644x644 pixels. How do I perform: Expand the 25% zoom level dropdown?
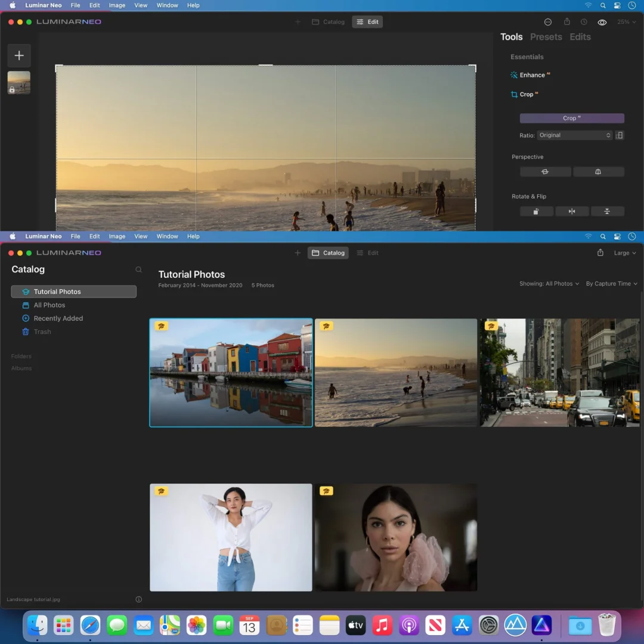point(626,22)
